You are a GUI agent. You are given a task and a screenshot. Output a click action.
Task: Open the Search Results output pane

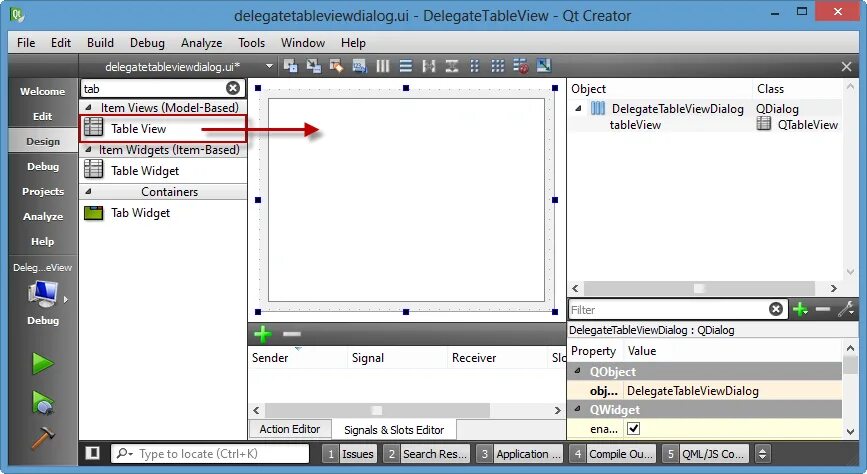(427, 454)
